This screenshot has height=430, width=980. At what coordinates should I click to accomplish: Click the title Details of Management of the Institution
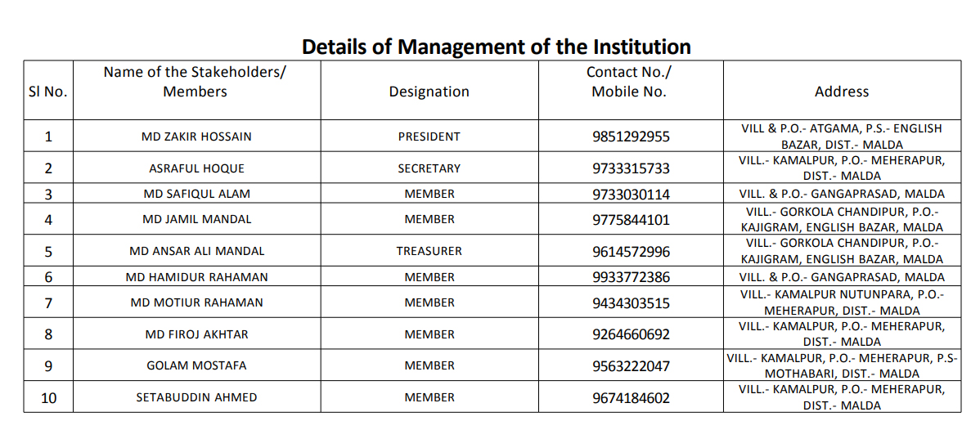click(x=497, y=47)
